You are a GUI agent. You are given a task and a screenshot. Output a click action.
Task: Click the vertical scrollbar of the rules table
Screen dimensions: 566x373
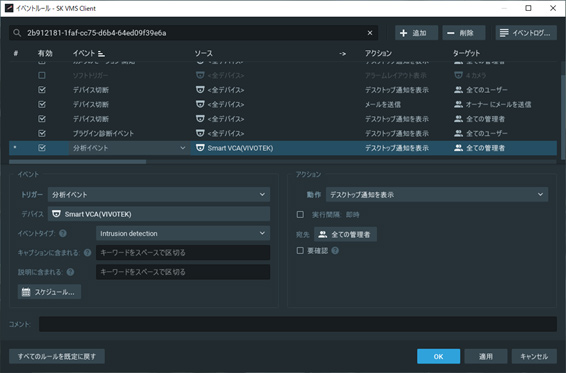coord(563,117)
